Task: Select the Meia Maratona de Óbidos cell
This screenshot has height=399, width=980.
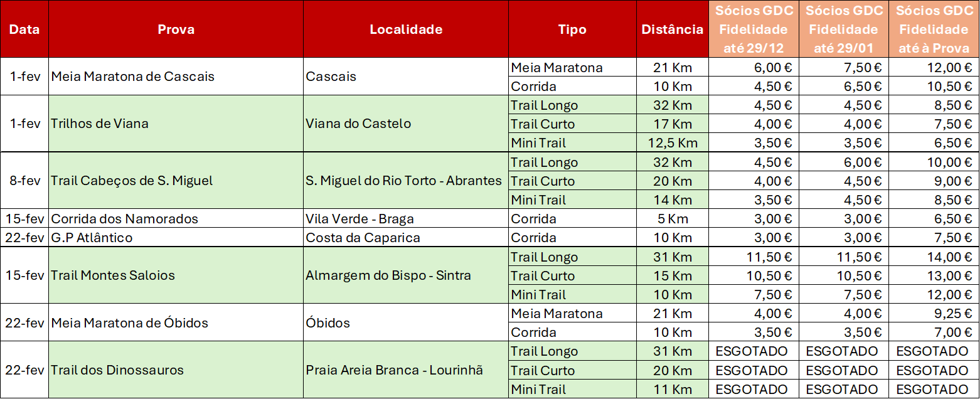Action: (x=129, y=323)
